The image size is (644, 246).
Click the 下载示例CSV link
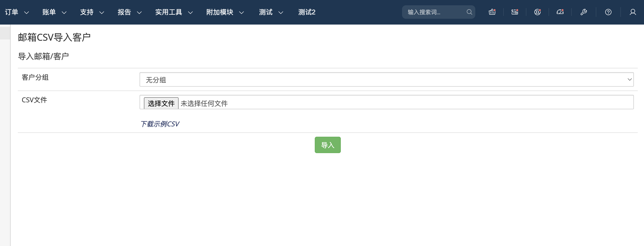pyautogui.click(x=160, y=124)
